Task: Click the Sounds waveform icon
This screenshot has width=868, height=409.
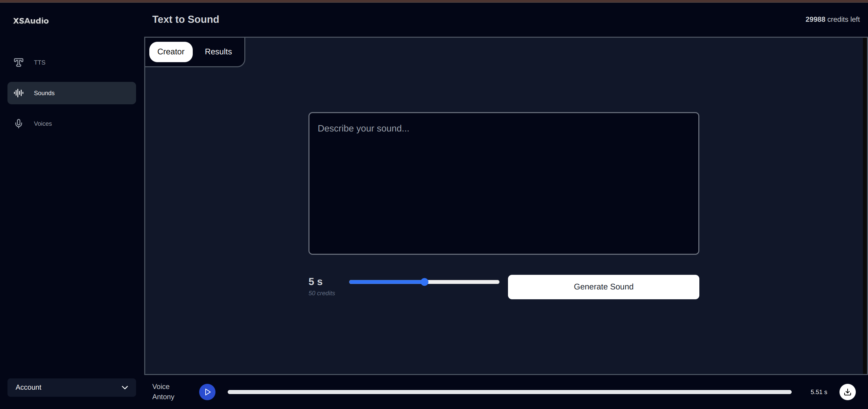Action: coord(19,93)
